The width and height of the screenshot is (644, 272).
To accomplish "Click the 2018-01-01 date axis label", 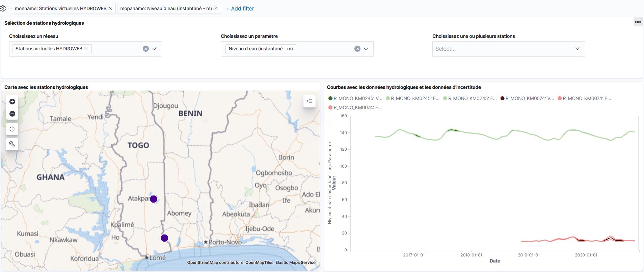I will [472, 255].
